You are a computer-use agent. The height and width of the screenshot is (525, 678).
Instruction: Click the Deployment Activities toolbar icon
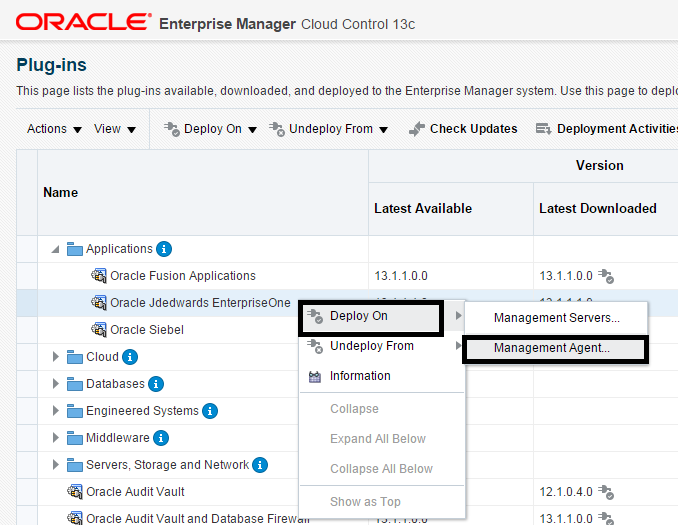[544, 129]
